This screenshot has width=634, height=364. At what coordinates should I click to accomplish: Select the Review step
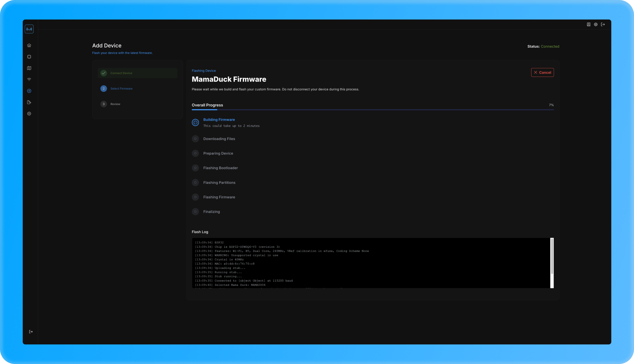pos(115,104)
